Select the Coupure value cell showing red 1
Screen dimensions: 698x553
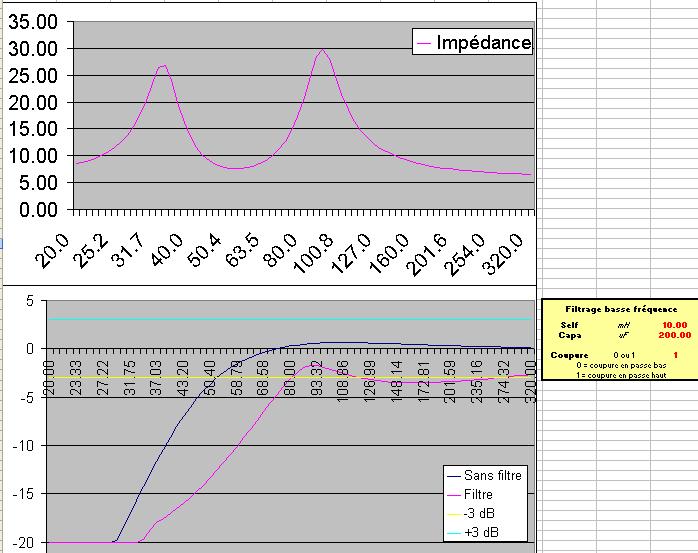(x=675, y=355)
